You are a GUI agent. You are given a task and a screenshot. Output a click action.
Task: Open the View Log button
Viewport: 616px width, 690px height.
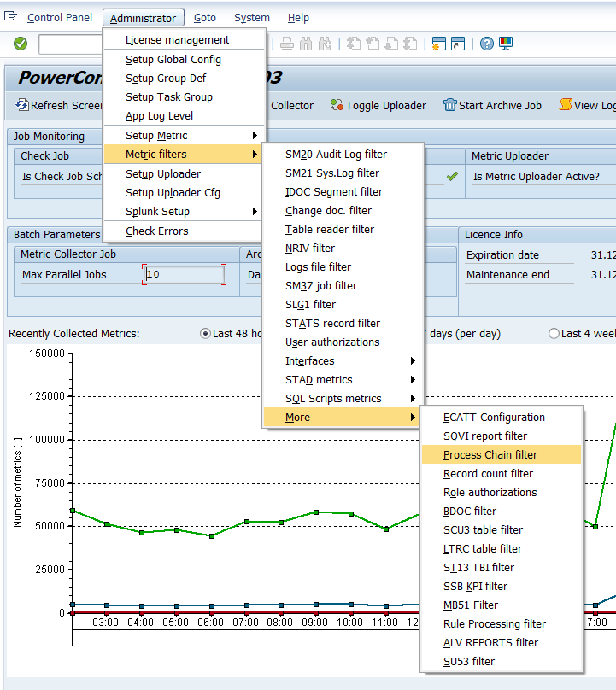587,106
